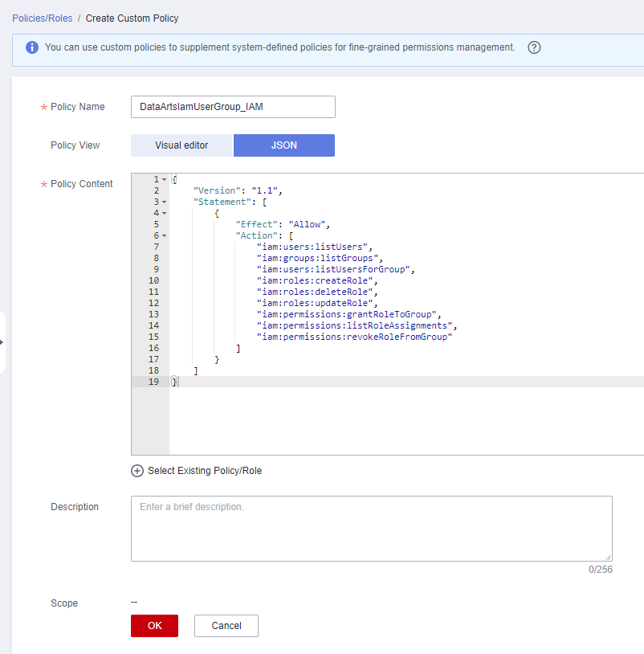The height and width of the screenshot is (654, 644).
Task: Click the "iam:roles:createRole" line
Action: point(317,280)
